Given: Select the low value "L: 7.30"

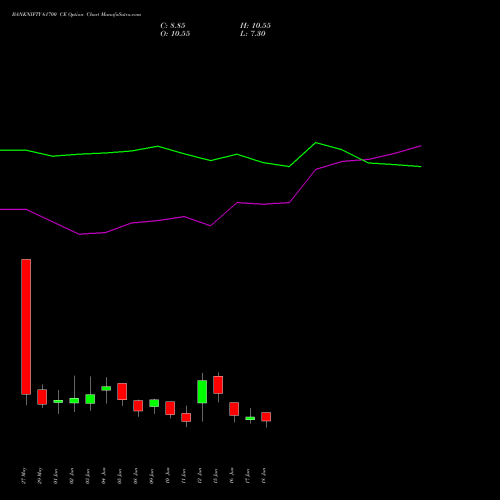Looking at the screenshot, I should pos(253,34).
